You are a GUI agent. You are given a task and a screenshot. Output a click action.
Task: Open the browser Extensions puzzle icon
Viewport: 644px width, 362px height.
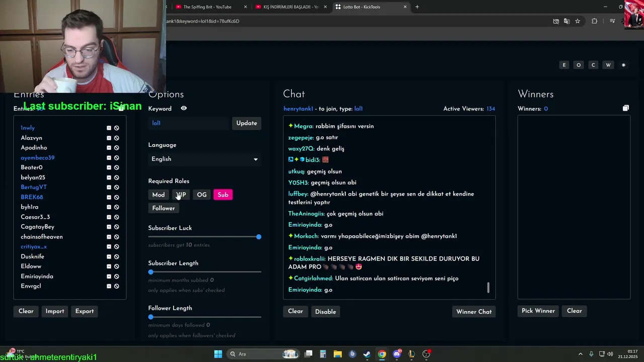pyautogui.click(x=594, y=21)
